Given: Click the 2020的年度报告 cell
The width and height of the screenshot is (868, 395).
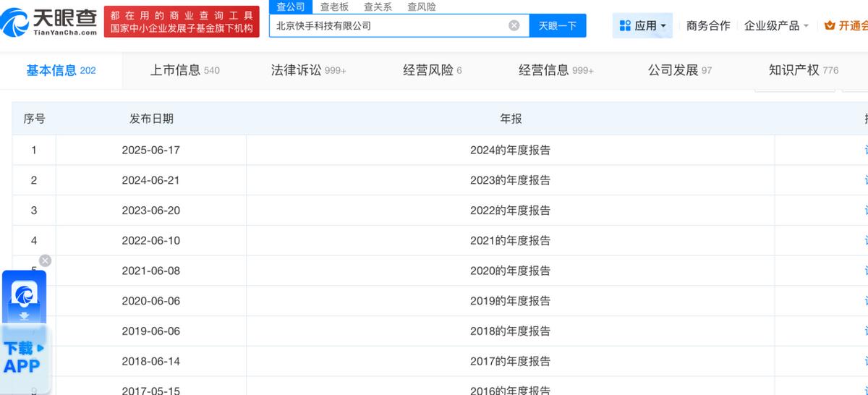Looking at the screenshot, I should (x=511, y=271).
